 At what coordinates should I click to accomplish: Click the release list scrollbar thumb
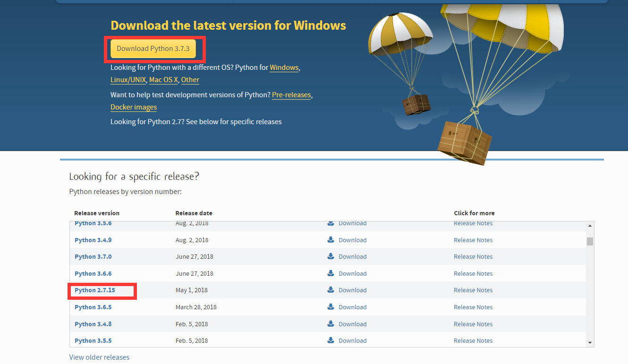[590, 241]
